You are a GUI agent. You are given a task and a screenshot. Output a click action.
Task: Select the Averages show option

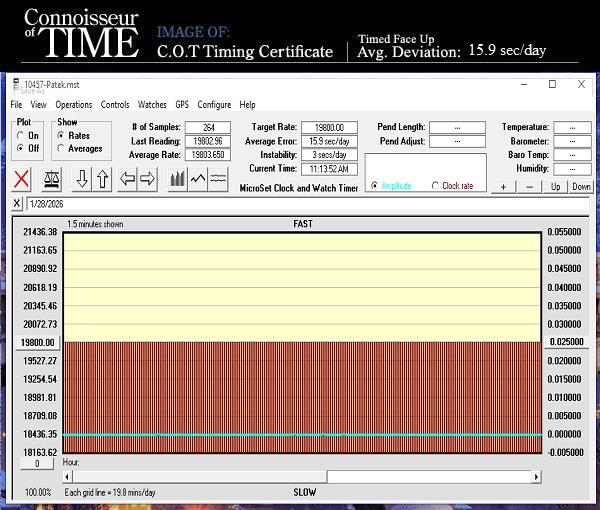pos(61,149)
